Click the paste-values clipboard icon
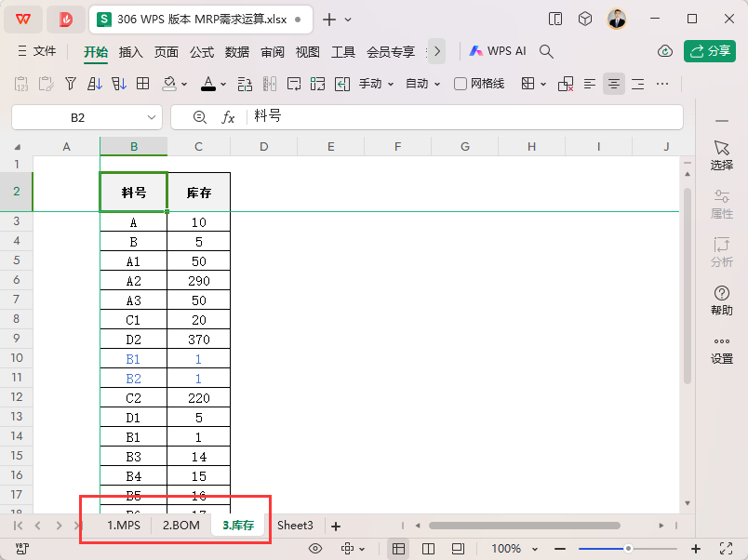The image size is (748, 560). click(21, 84)
